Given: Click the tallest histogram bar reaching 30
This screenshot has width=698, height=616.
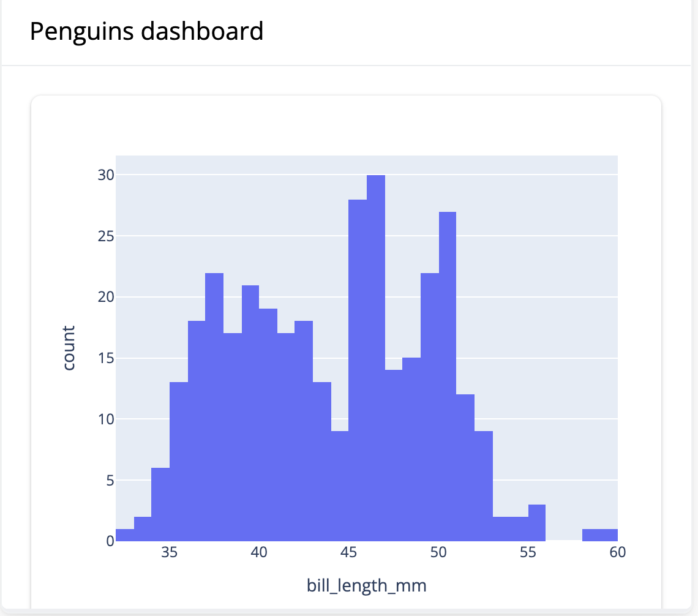Looking at the screenshot, I should tap(376, 358).
